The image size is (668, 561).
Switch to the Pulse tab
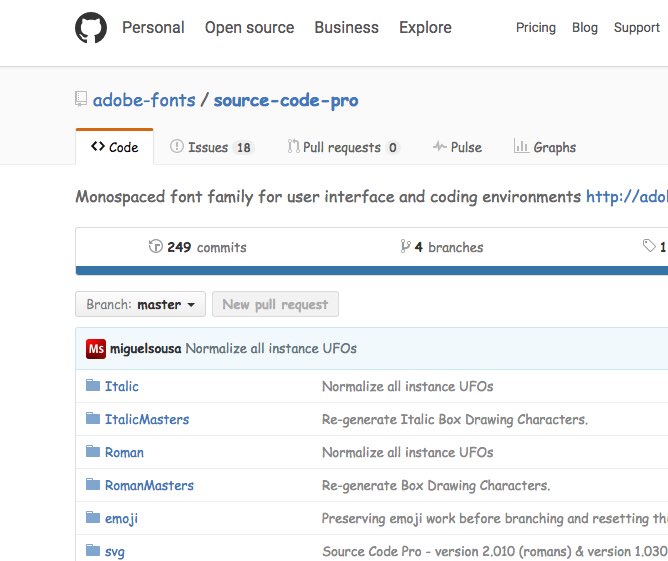(457, 147)
